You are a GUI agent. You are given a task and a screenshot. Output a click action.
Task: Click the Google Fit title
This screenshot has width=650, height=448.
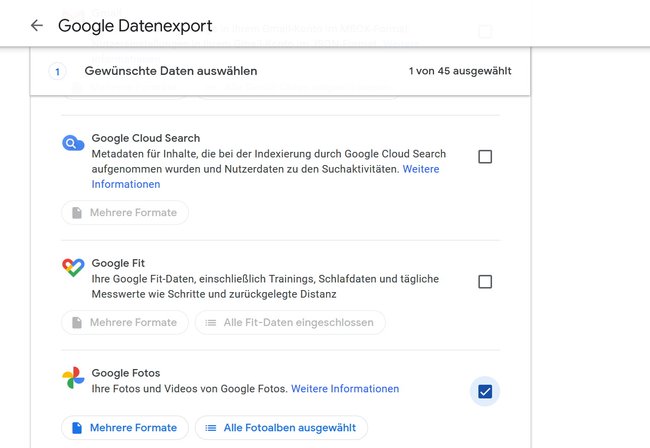click(118, 263)
